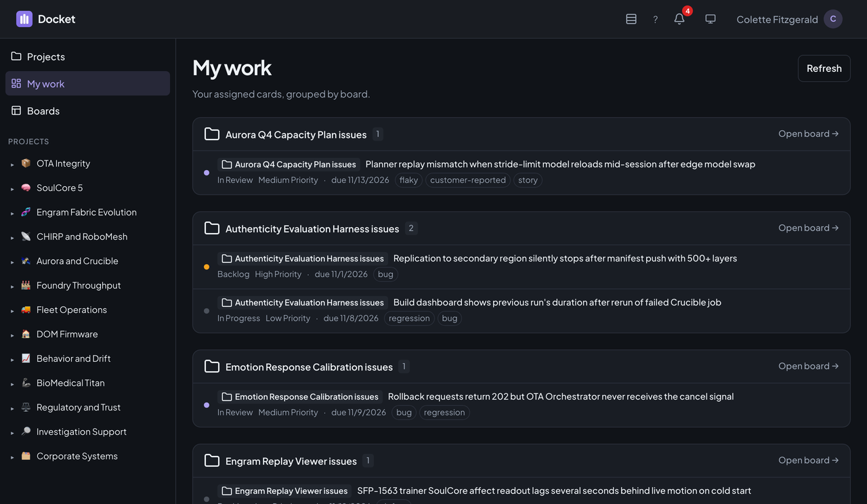Viewport: 867px width, 504px height.
Task: Click the DOM Firmware house icon
Action: pos(26,334)
